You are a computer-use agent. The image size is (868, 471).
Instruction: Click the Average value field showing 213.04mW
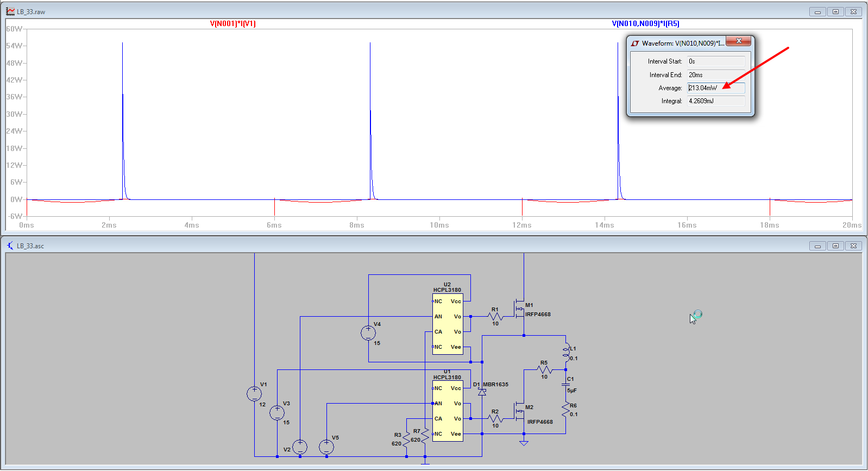click(x=715, y=88)
